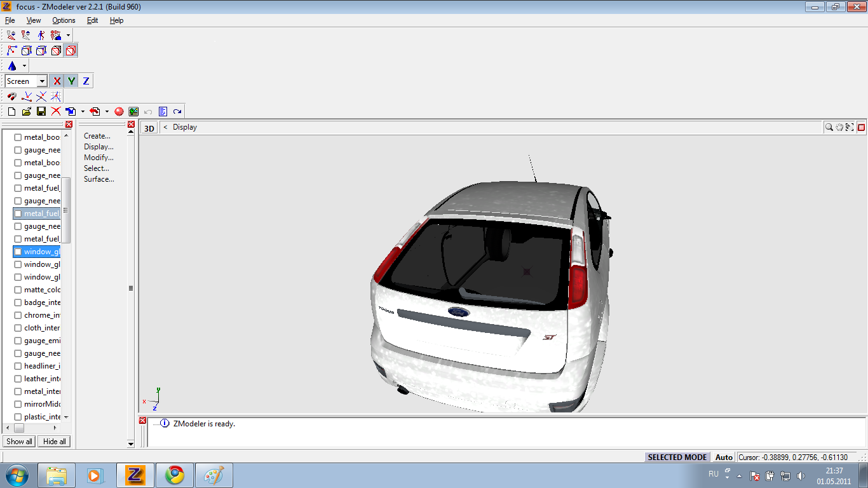
Task: Open the dropdown arrow next to Import icon
Action: 83,111
